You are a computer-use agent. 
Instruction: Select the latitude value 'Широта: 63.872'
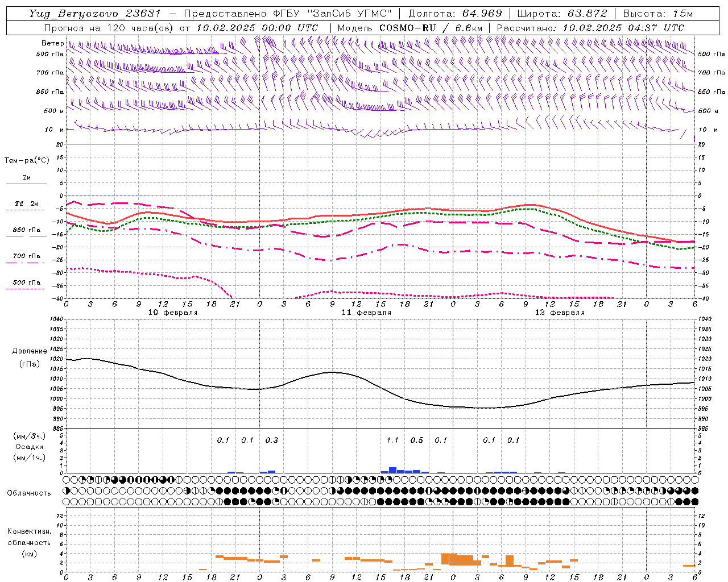(562, 14)
